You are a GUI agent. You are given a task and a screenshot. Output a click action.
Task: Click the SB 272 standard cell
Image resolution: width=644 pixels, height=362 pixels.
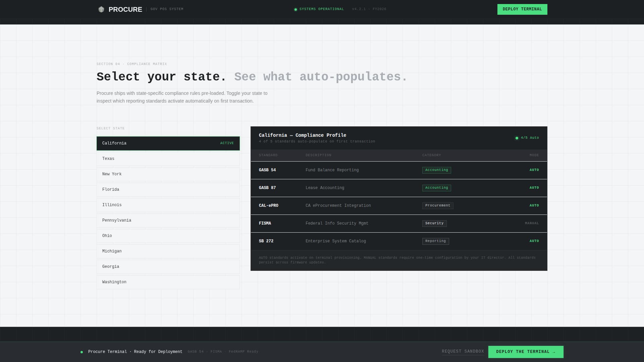click(266, 241)
